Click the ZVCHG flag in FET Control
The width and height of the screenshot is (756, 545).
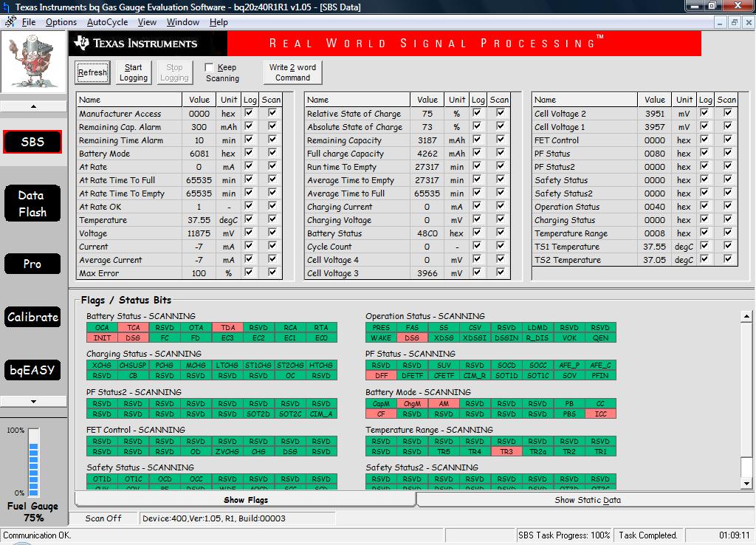point(227,452)
